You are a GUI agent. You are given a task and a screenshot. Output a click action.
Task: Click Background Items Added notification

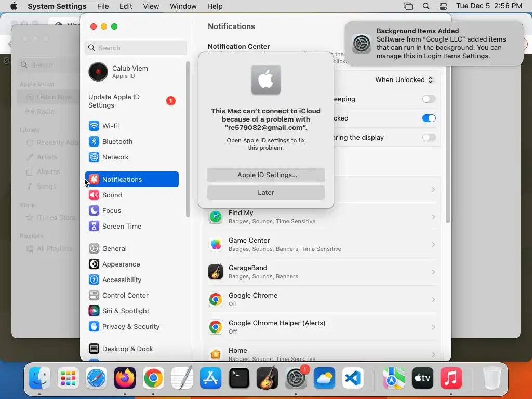point(434,44)
